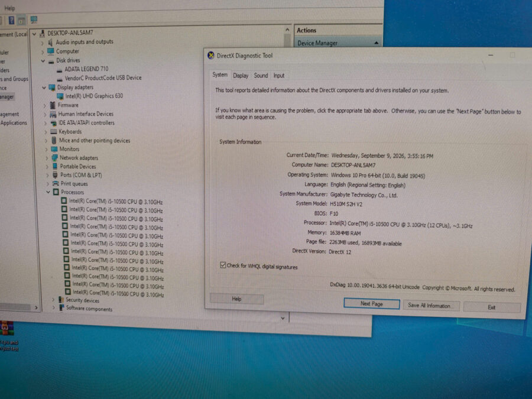The width and height of the screenshot is (532, 399).
Task: Click the Computer category monitor icon
Action: pyautogui.click(x=51, y=51)
